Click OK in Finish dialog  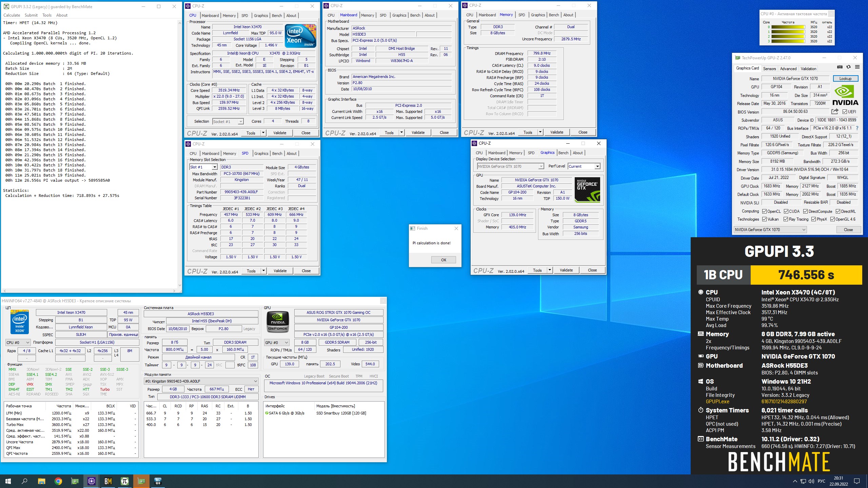tap(443, 260)
